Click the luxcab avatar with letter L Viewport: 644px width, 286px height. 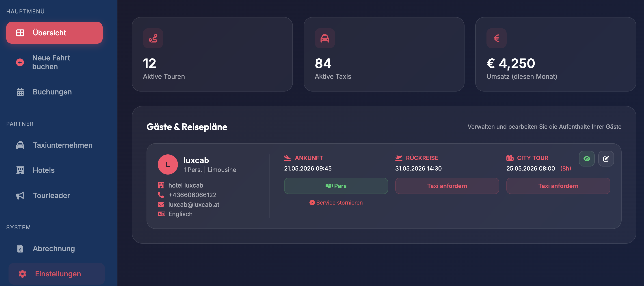[168, 164]
